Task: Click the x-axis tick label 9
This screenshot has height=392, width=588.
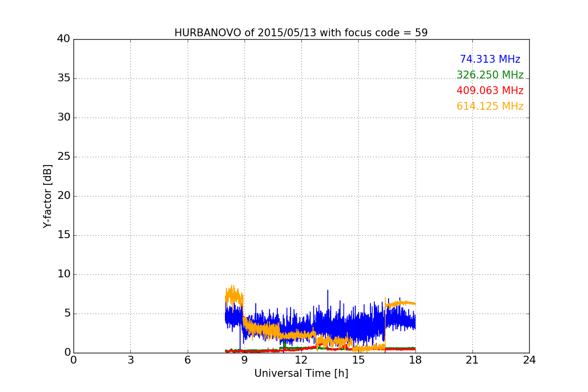Action: [x=245, y=360]
